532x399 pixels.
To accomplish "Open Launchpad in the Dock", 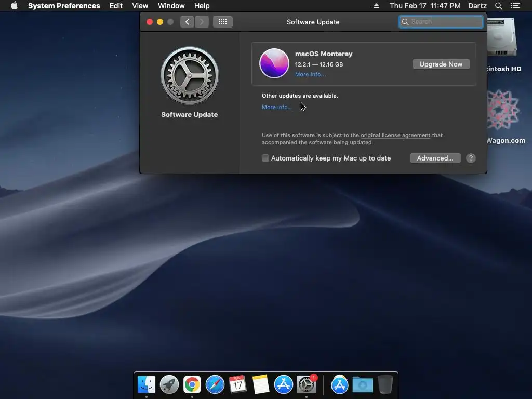I will click(x=169, y=384).
